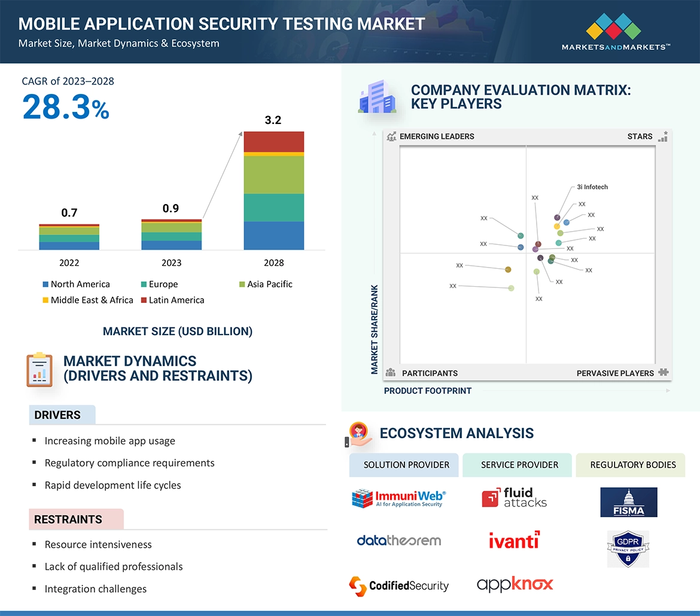The height and width of the screenshot is (616, 700).
Task: Click the Company Evaluation Matrix building icon
Action: click(377, 98)
